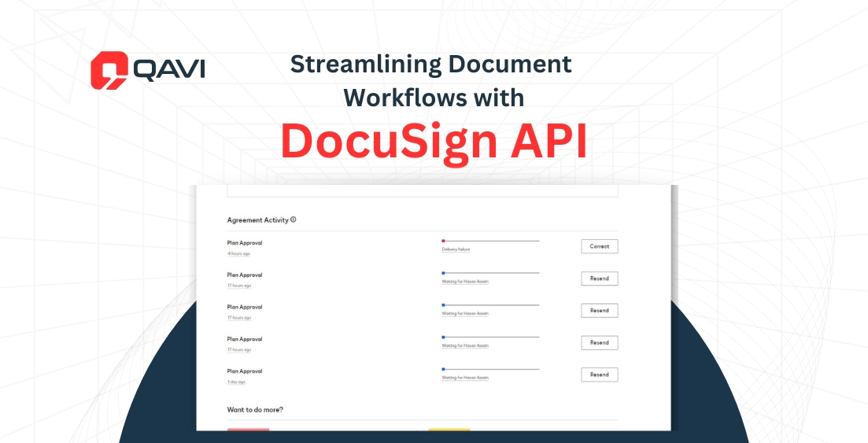Screen dimensions: 868x443
Task: Click the "Want to do more?" heading
Action: click(x=255, y=410)
